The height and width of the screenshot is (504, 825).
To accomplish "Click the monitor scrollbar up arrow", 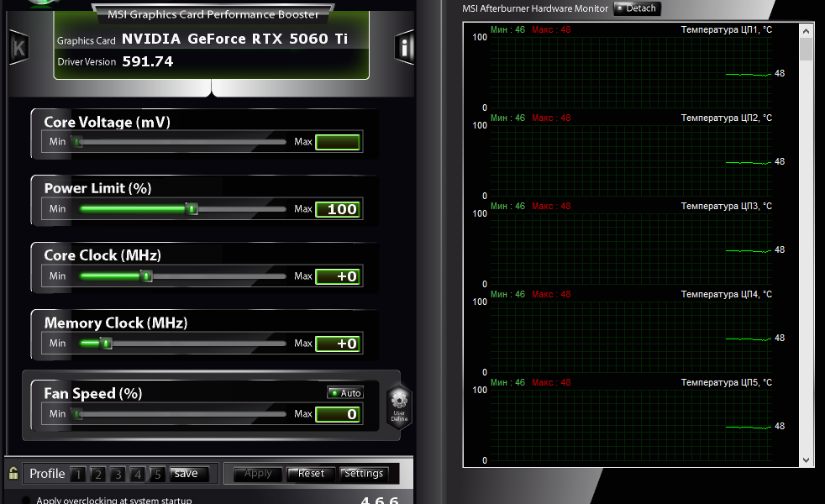I will tap(806, 31).
